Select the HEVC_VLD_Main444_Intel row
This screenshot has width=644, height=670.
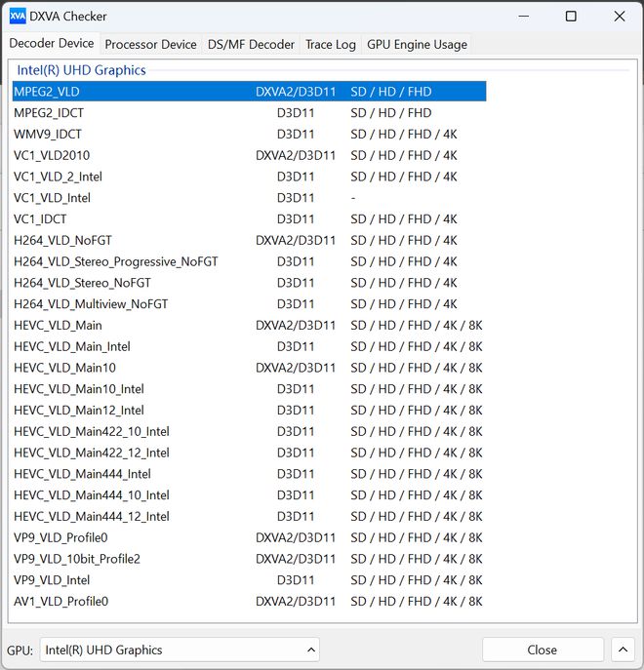pyautogui.click(x=249, y=474)
